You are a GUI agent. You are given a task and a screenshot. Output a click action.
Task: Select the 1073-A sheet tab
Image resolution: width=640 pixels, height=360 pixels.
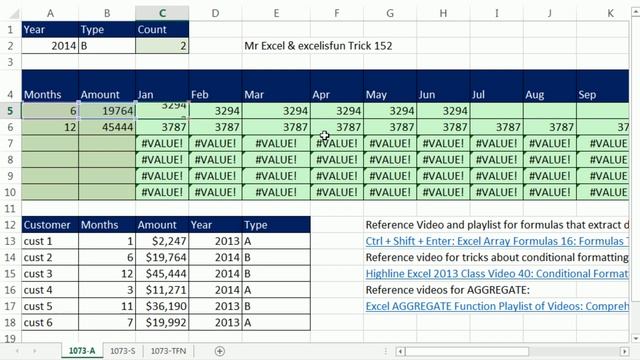82,351
